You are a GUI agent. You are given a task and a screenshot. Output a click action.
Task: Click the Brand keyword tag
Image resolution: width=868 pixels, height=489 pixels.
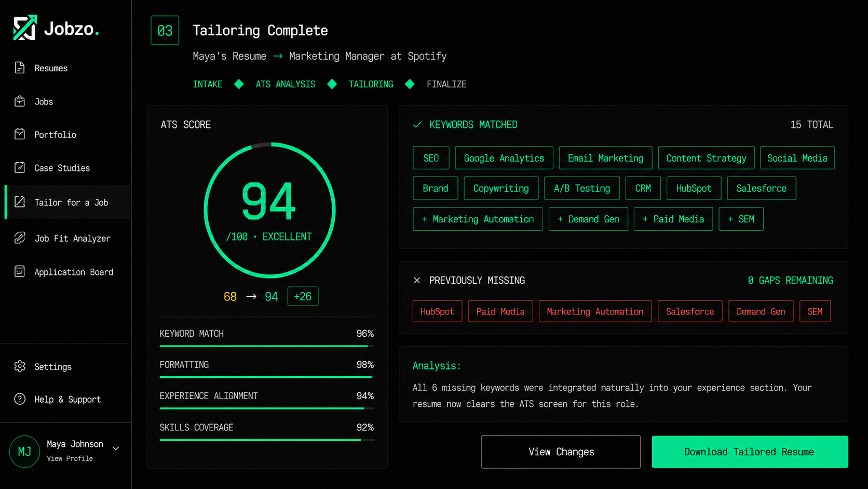pos(436,188)
